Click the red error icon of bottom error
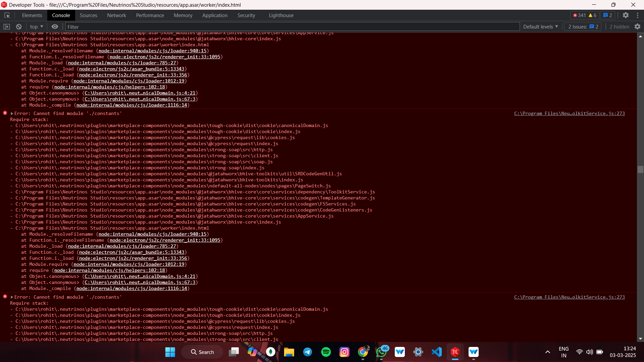 [x=5, y=297]
